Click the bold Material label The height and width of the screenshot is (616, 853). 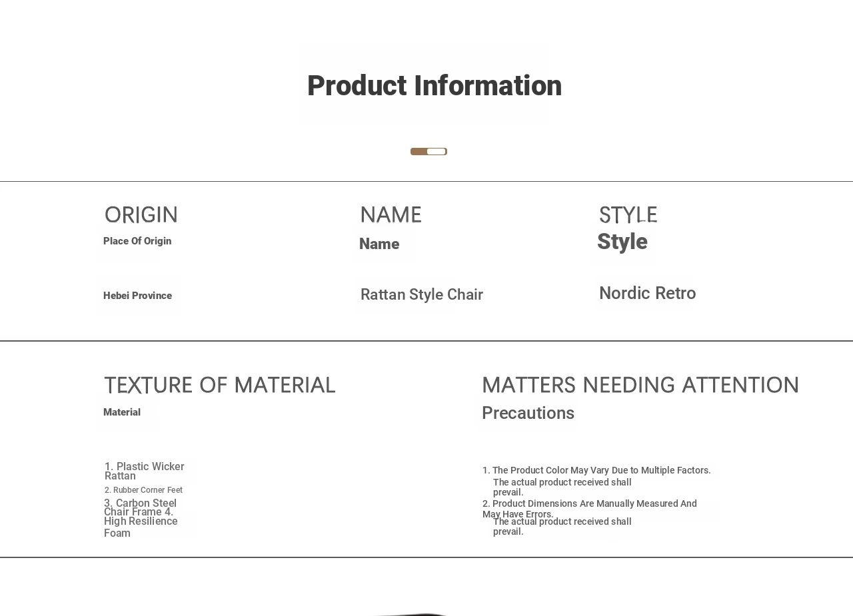point(122,412)
